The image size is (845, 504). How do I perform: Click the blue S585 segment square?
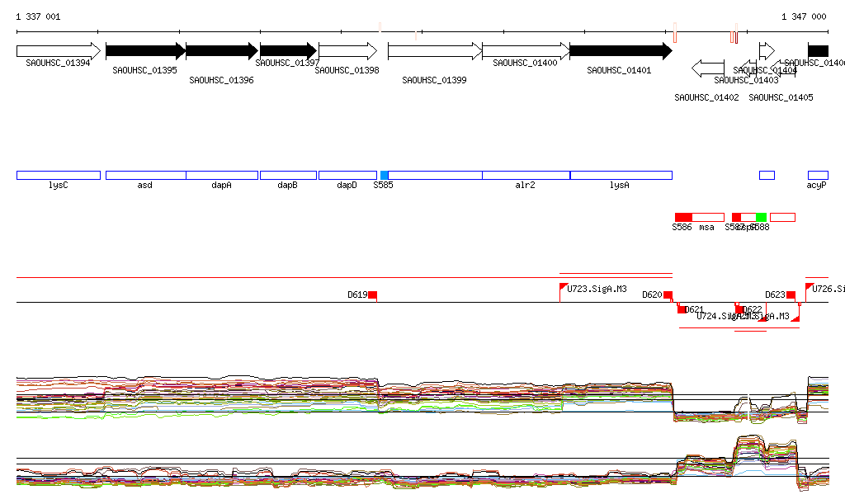[x=384, y=175]
